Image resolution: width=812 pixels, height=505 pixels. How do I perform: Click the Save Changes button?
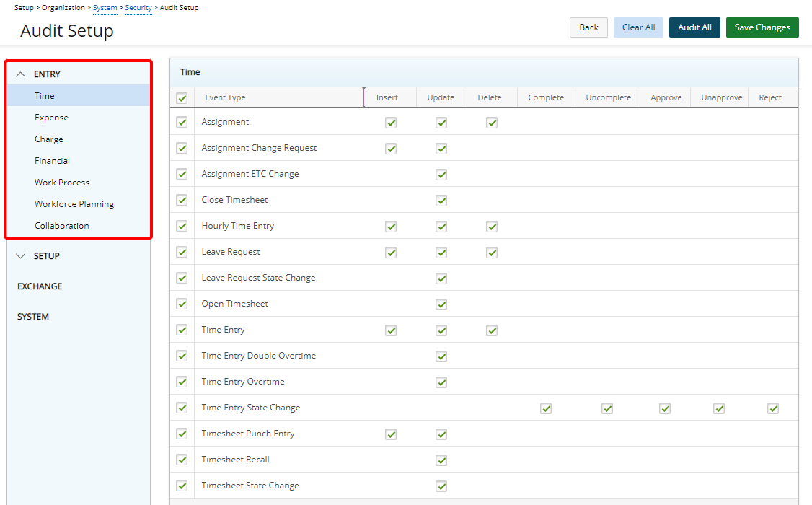pos(762,27)
